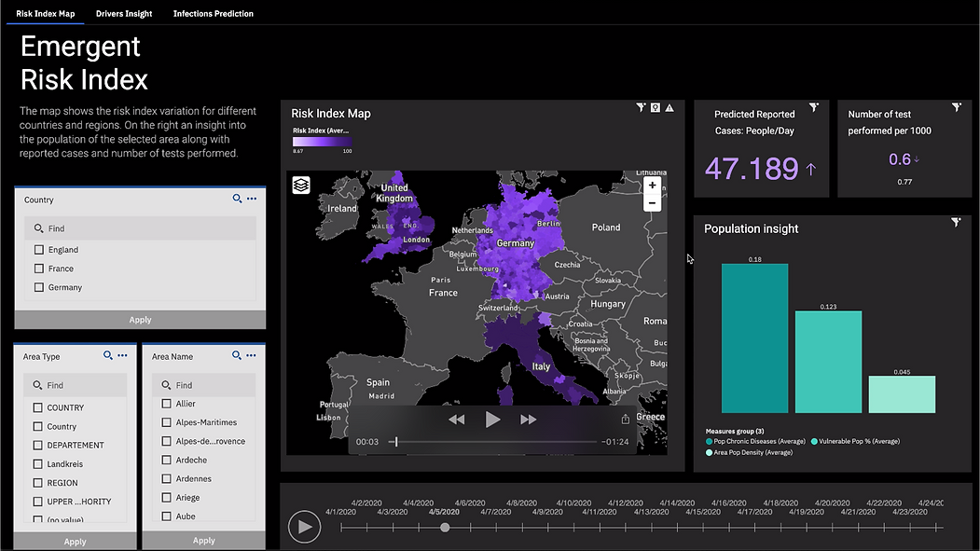Open the Area Name more options menu
980x551 pixels.
click(251, 355)
